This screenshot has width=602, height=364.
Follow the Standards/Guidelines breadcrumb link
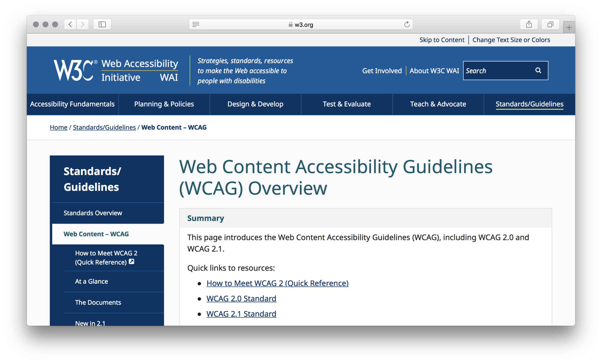[104, 127]
